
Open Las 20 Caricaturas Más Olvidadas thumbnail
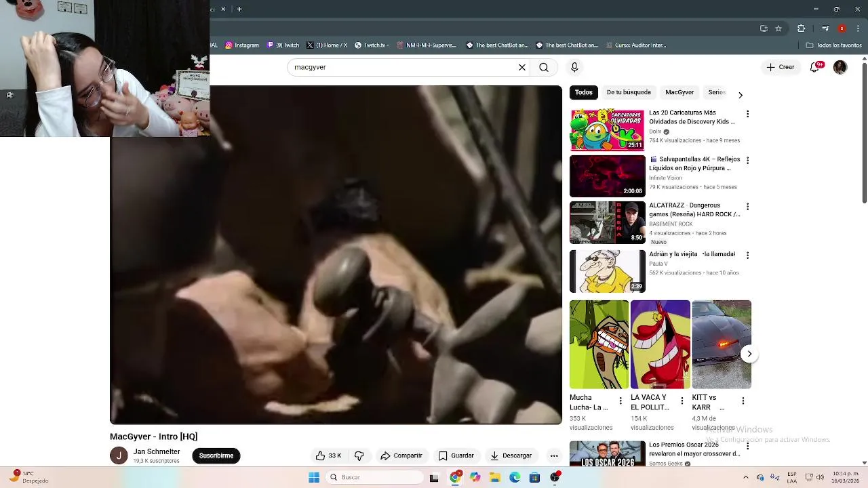click(x=608, y=129)
